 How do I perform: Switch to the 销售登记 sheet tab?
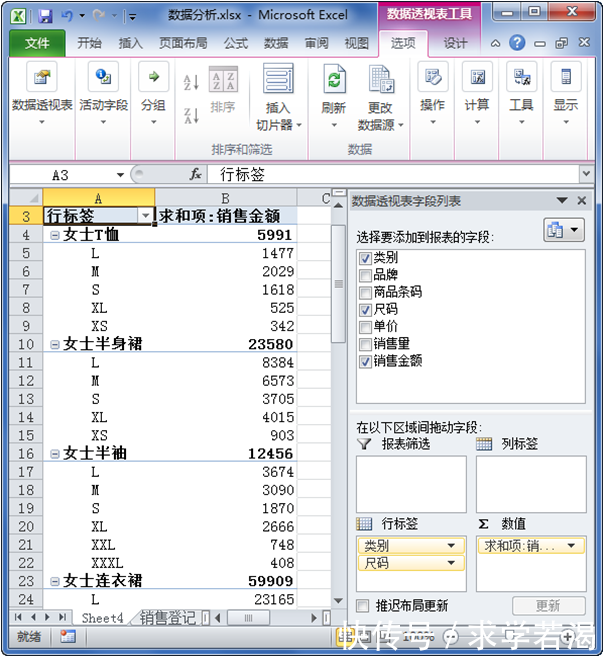167,618
